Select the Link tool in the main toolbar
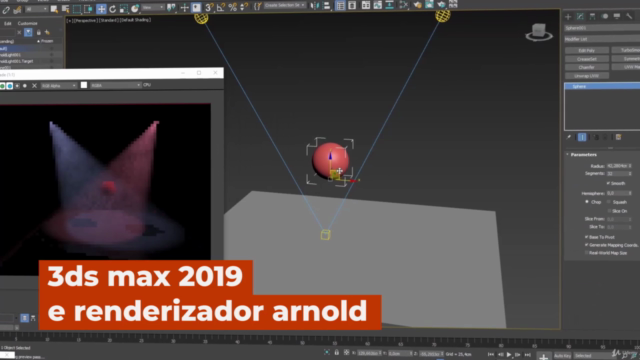 pos(6,9)
